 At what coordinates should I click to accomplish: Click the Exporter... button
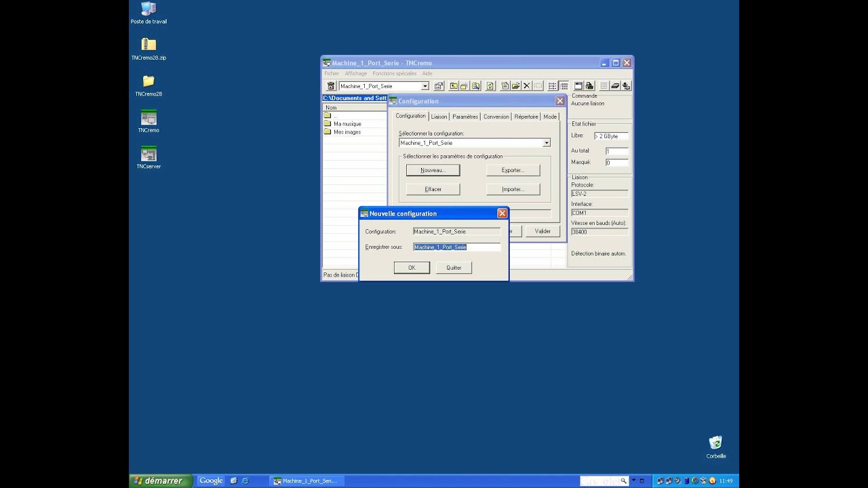(513, 170)
